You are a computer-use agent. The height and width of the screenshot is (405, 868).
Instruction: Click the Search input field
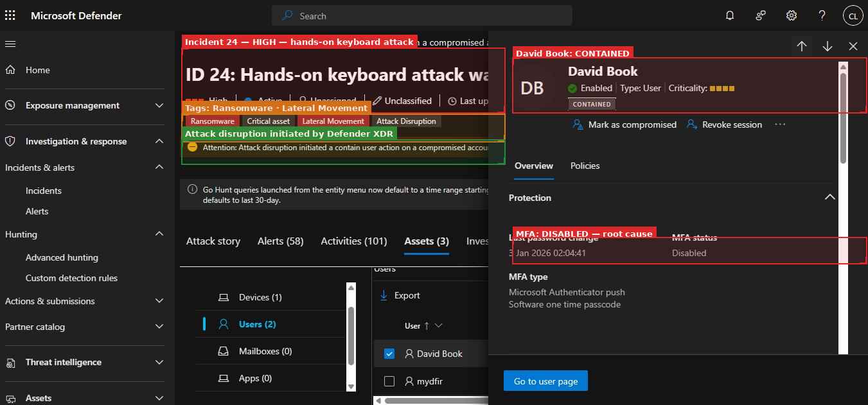tap(422, 15)
